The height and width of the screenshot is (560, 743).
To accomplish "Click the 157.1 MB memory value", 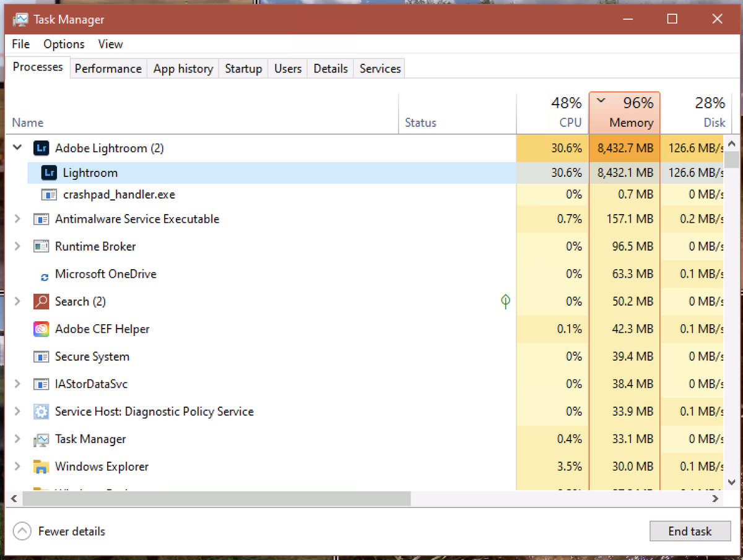I will (x=630, y=219).
